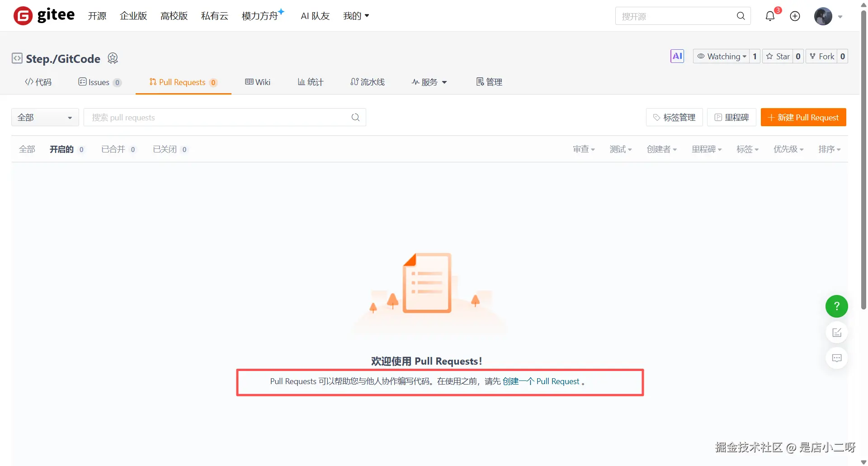
Task: Click the badge icon after GitCode title
Action: (113, 58)
